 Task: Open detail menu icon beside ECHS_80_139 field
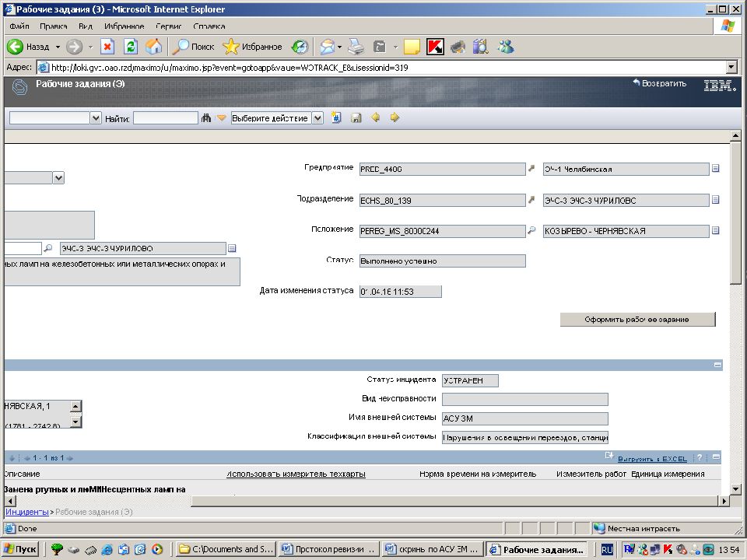tap(531, 200)
